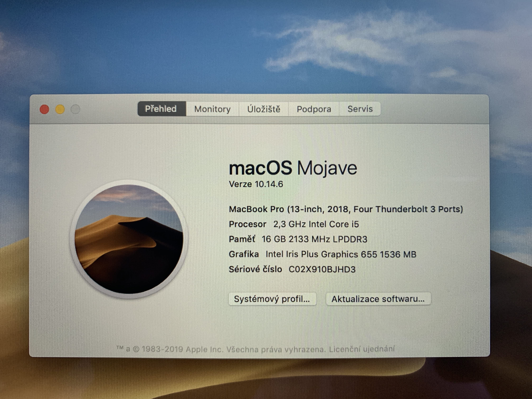The image size is (532, 399).
Task: Select the Úložiště tab
Action: pyautogui.click(x=264, y=109)
